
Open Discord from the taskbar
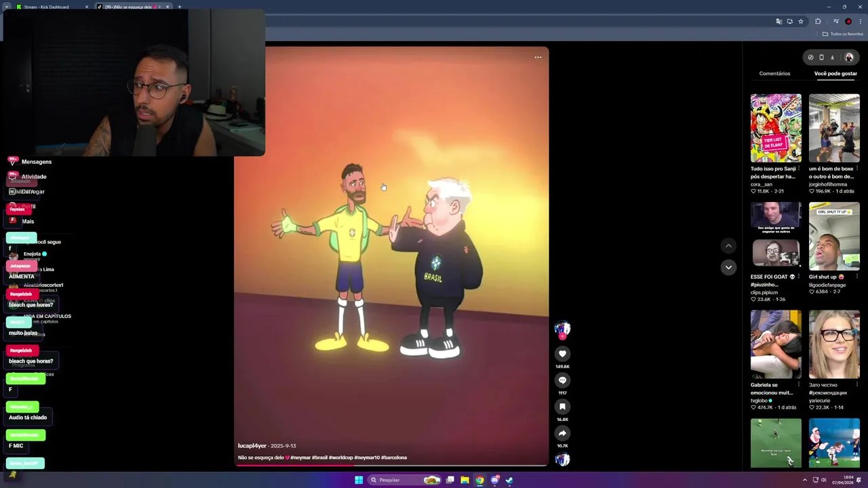point(494,480)
